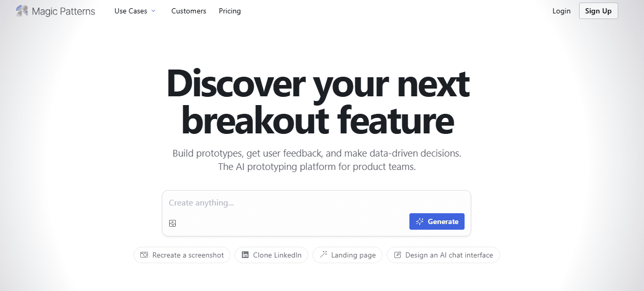The image size is (644, 291).
Task: Click the Magic Patterns brand name text
Action: coord(63,11)
